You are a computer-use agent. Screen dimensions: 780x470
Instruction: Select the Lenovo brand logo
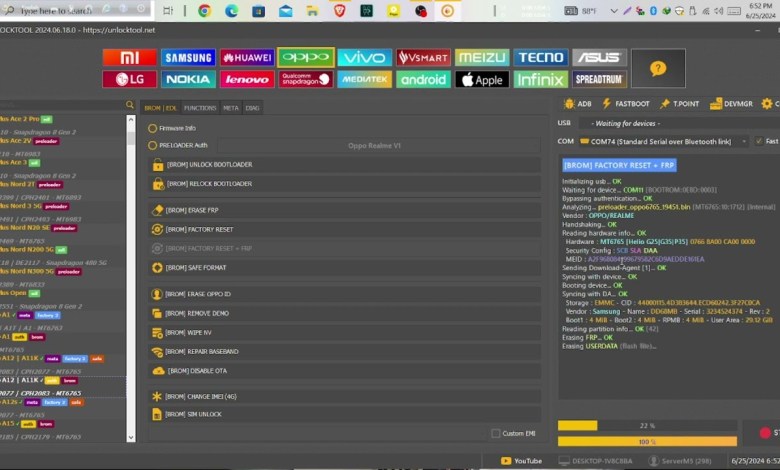(x=247, y=79)
